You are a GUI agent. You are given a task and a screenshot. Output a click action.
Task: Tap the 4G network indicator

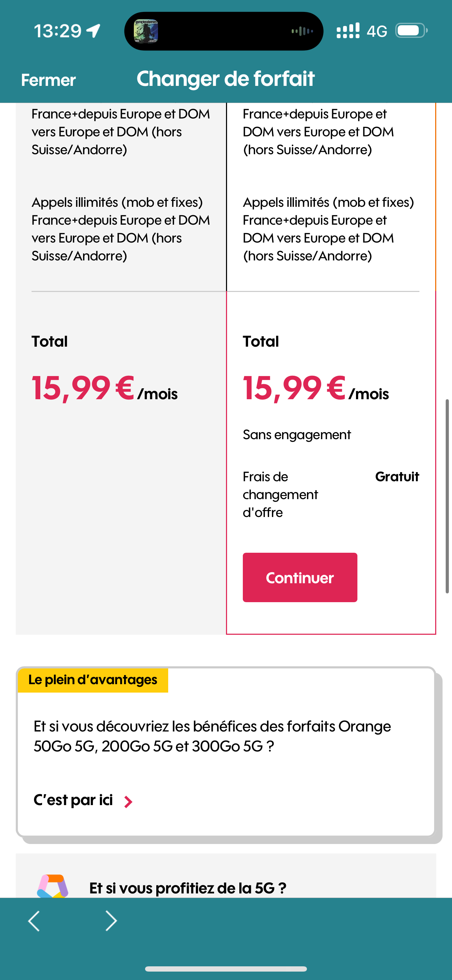(x=377, y=31)
